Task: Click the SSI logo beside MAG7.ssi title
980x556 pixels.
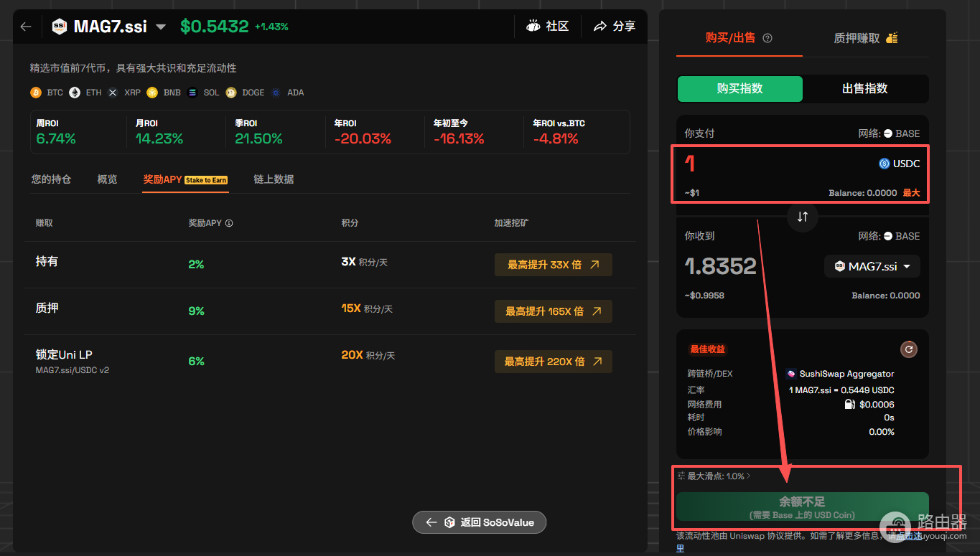Action: click(59, 27)
